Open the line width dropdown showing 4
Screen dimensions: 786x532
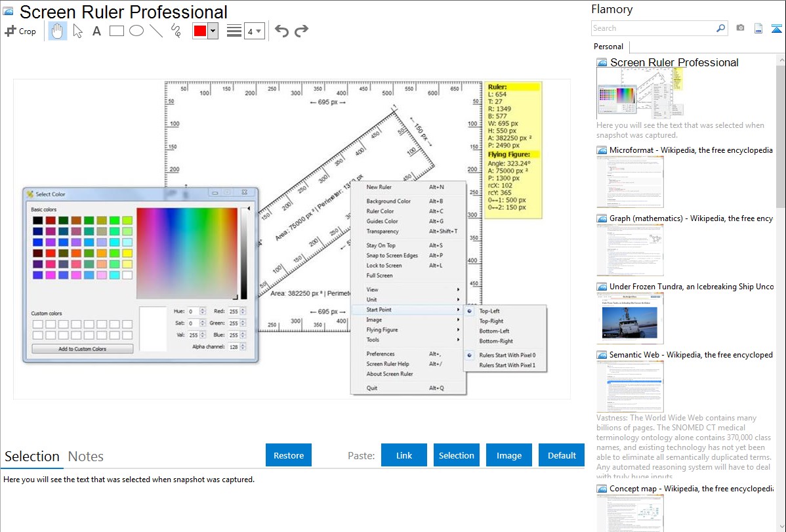click(x=254, y=31)
